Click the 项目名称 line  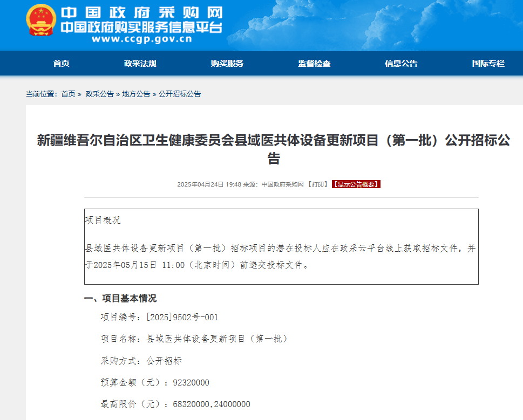point(194,339)
